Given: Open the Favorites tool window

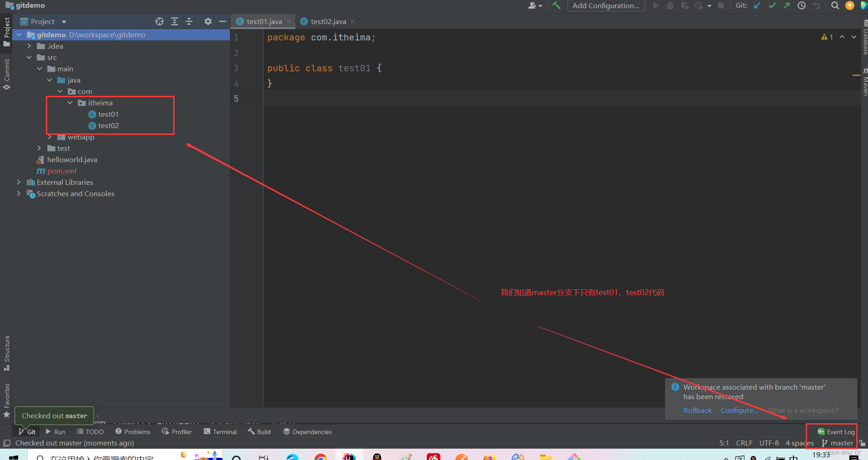Looking at the screenshot, I should click(6, 400).
